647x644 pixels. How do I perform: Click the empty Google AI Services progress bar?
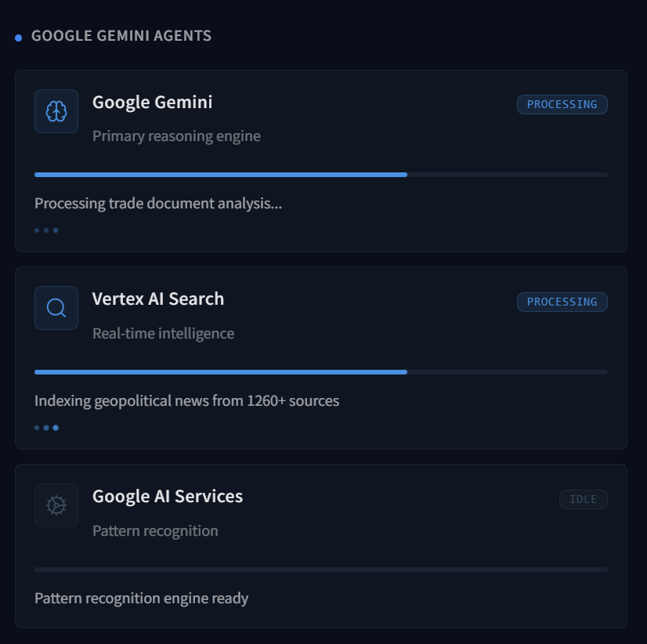(321, 570)
